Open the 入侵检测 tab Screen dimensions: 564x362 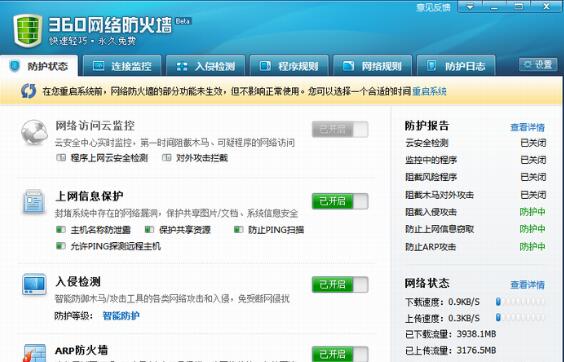click(x=205, y=66)
